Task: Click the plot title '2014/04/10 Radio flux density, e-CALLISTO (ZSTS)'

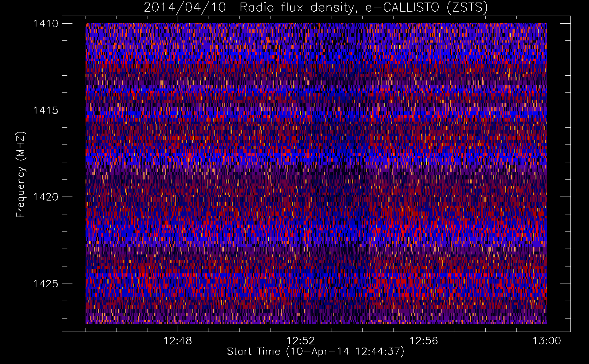Action: coord(316,7)
